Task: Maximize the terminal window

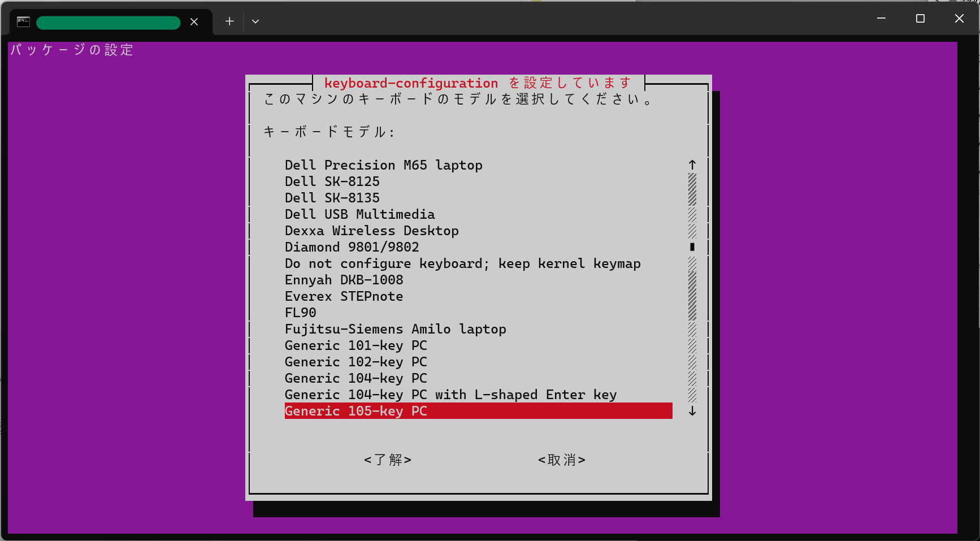Action: coord(920,19)
